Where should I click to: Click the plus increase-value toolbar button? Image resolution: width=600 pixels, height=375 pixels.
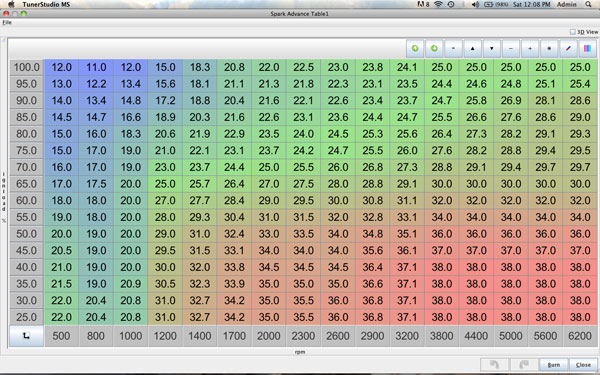click(530, 49)
